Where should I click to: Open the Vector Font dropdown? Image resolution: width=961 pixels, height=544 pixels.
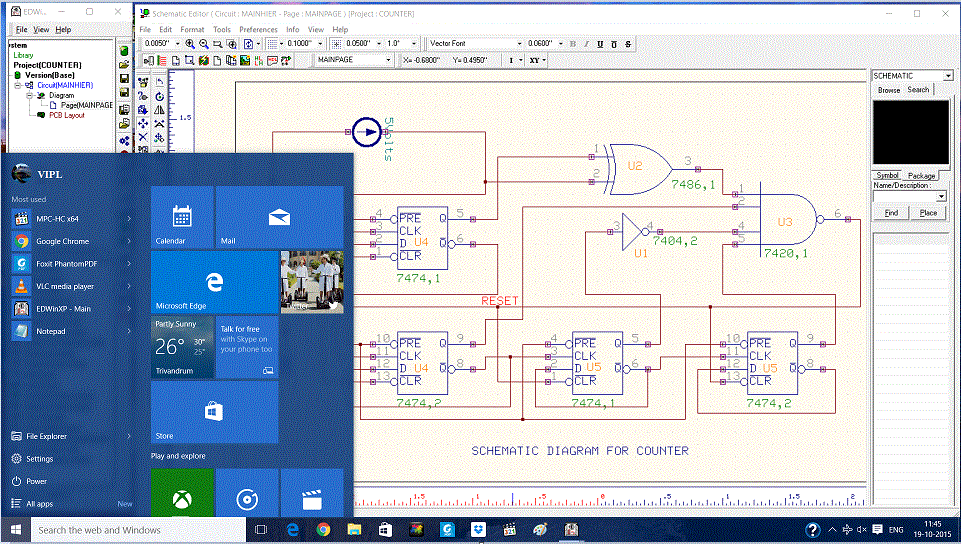(x=519, y=44)
